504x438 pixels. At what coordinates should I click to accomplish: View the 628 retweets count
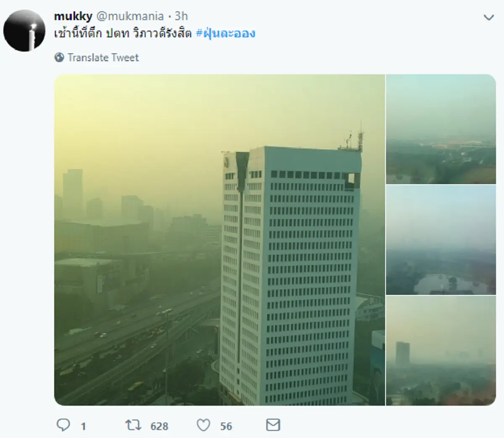tap(159, 426)
